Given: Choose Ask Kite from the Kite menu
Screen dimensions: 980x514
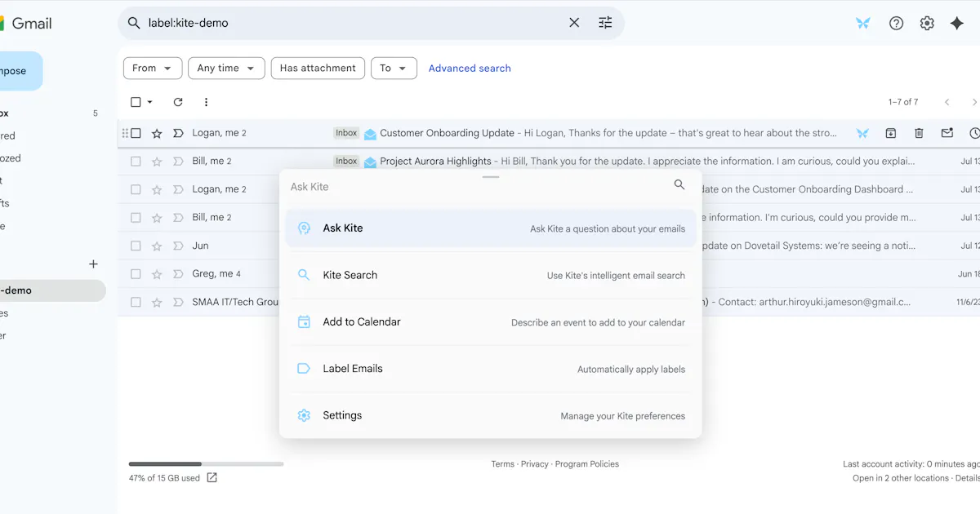Looking at the screenshot, I should (x=490, y=228).
